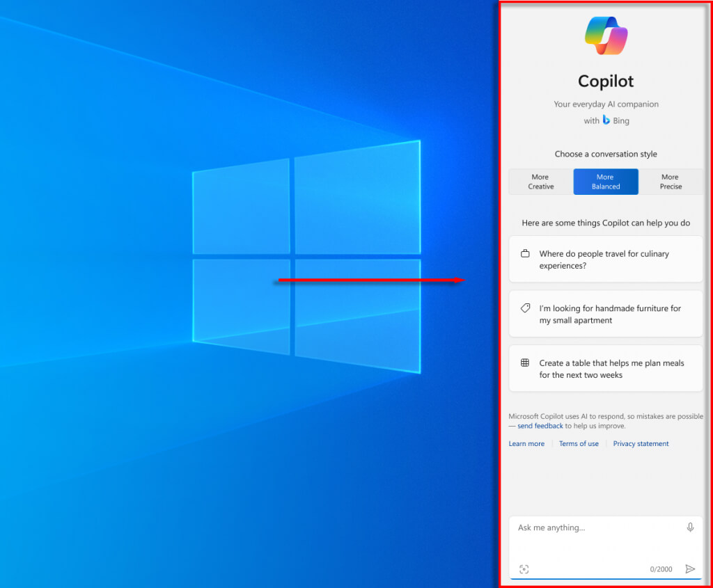This screenshot has height=588, width=713.
Task: Click "Here are some things Copilot can help you do"
Action: coord(606,223)
